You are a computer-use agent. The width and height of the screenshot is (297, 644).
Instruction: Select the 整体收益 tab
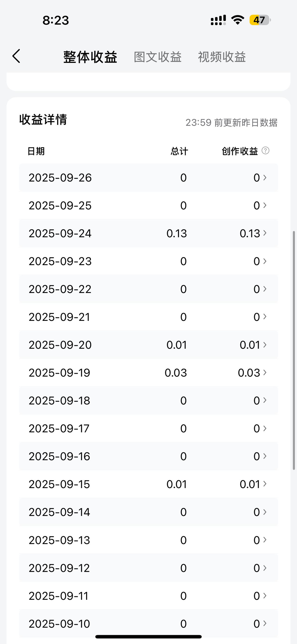[x=90, y=57]
